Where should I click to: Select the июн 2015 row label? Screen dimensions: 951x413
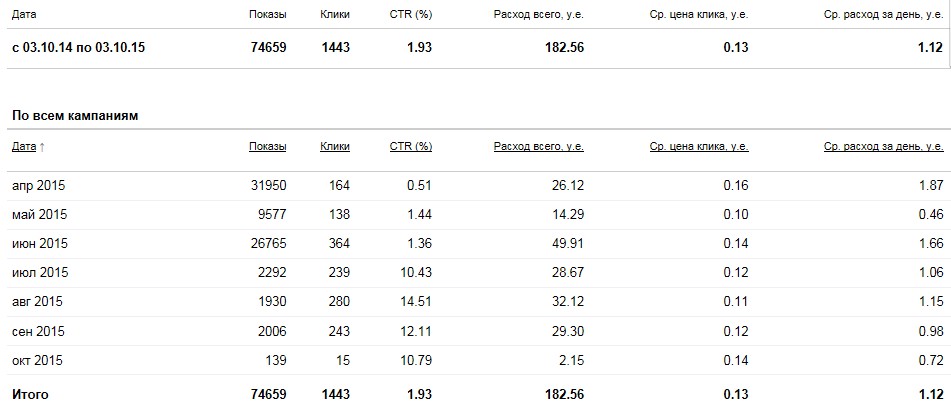click(39, 243)
